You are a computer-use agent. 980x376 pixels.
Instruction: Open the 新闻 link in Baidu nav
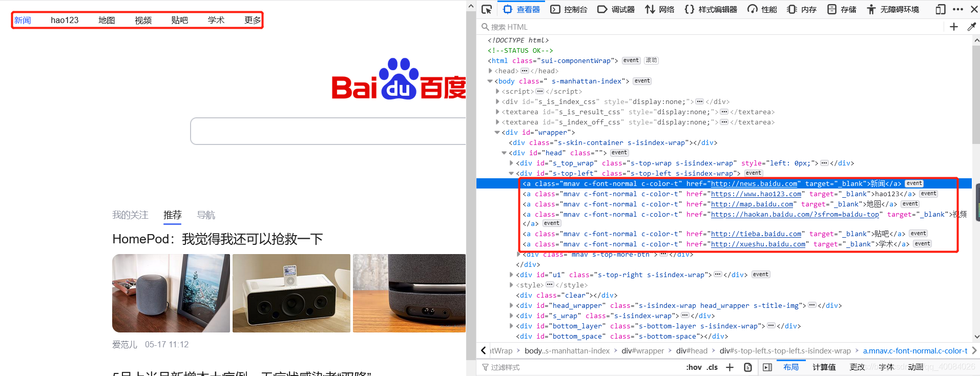(23, 20)
